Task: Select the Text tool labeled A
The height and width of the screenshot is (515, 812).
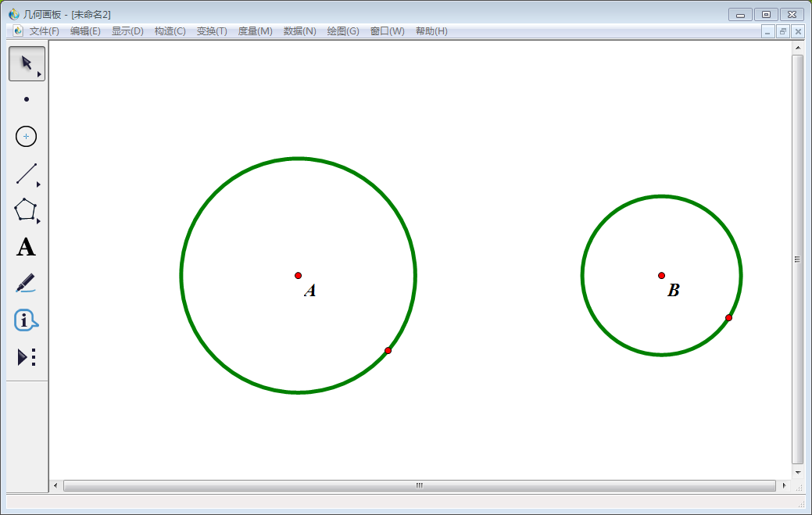Action: [x=27, y=248]
